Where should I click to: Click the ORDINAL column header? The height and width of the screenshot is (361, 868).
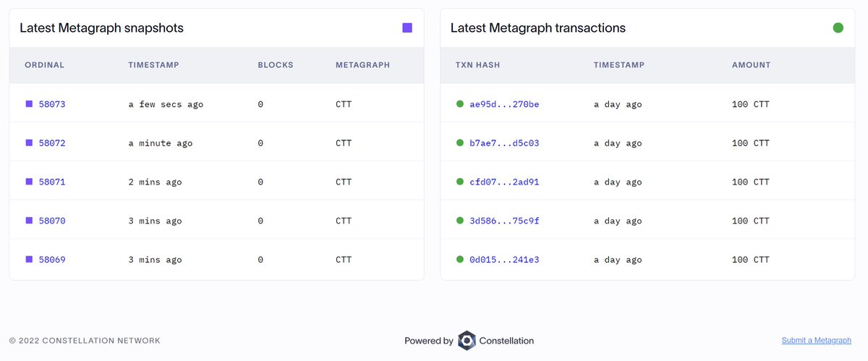[x=45, y=65]
